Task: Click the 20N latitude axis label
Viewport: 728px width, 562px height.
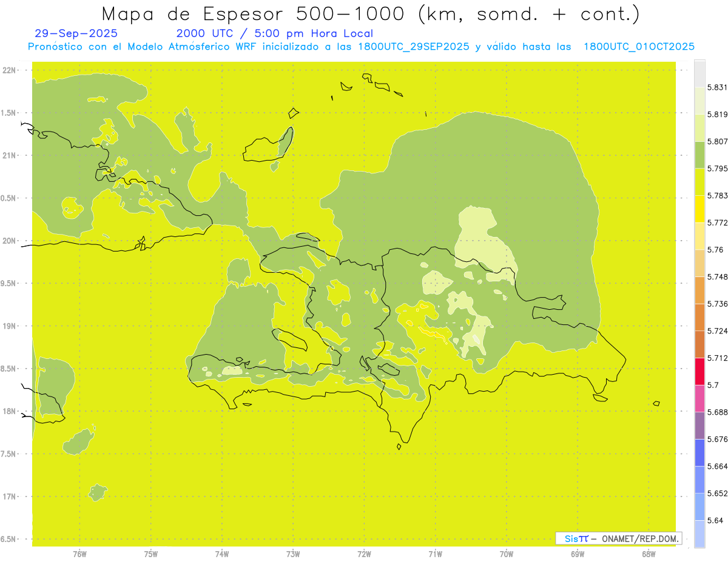Action: point(10,241)
